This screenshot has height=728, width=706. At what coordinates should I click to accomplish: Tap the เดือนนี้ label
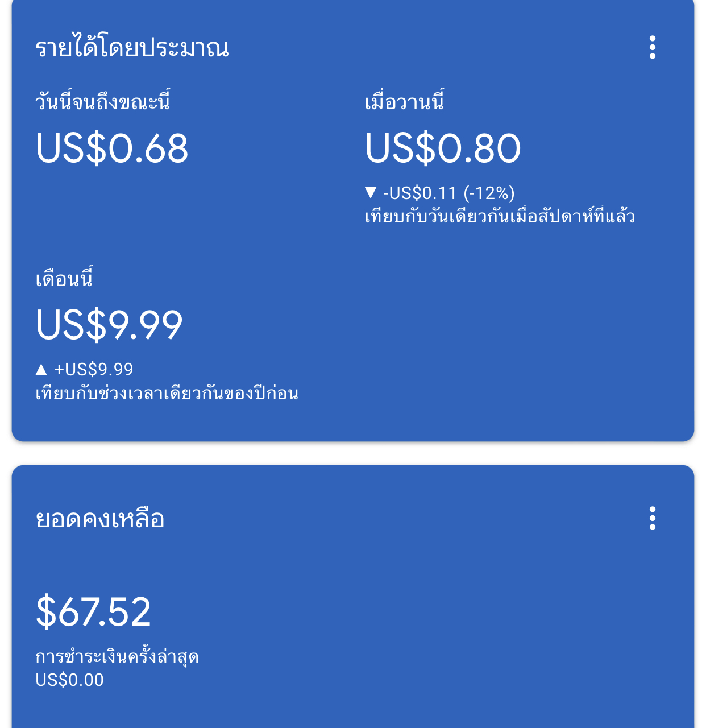[x=64, y=279]
